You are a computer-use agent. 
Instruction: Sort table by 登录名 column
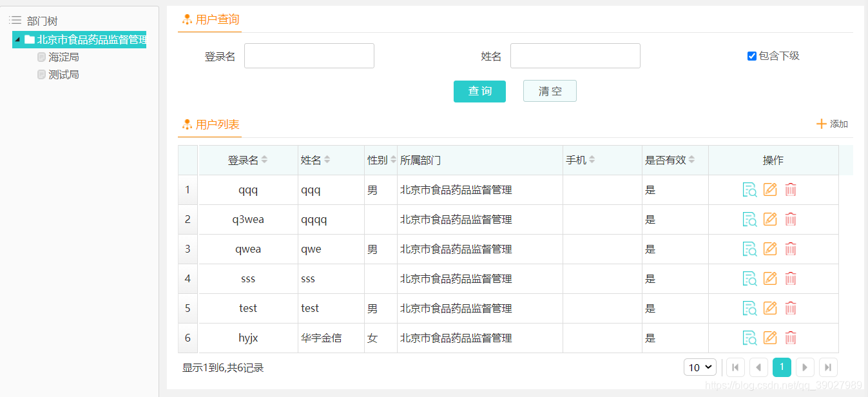click(x=264, y=160)
